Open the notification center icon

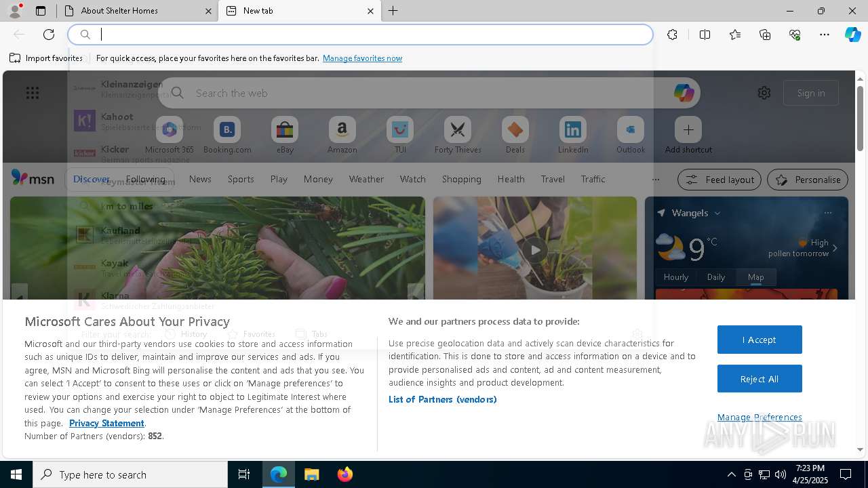(846, 474)
